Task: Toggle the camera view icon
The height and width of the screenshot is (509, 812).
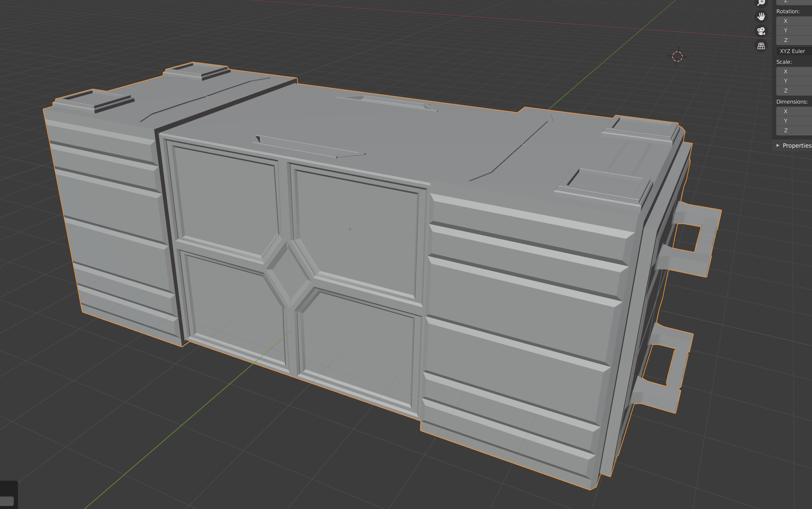Action: pos(761,31)
